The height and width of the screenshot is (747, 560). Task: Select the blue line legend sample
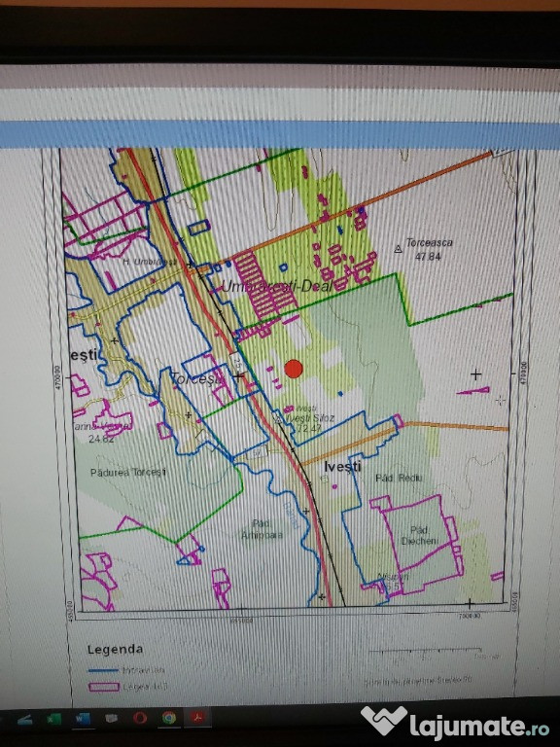coord(103,670)
